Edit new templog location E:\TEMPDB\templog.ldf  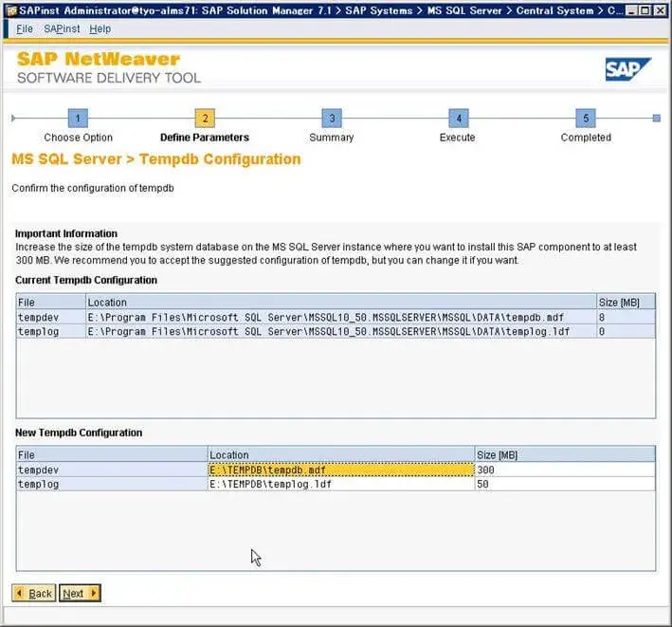pos(341,484)
